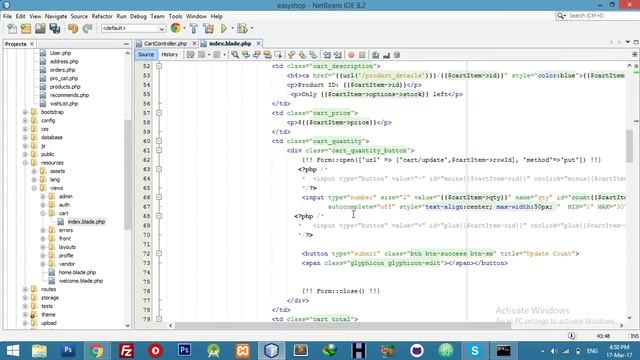The image size is (640, 360).
Task: Select products.php in the project tree
Action: (65, 87)
